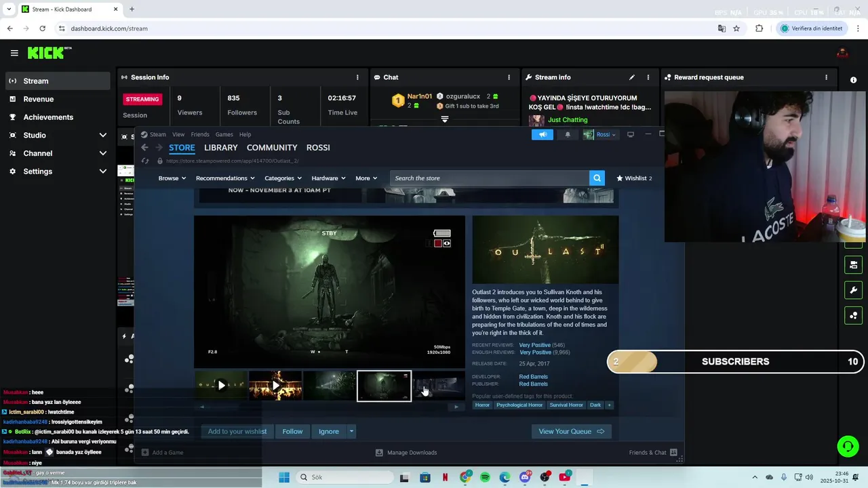Open the More dropdown in Steam store
868x488 pixels.
tap(366, 178)
